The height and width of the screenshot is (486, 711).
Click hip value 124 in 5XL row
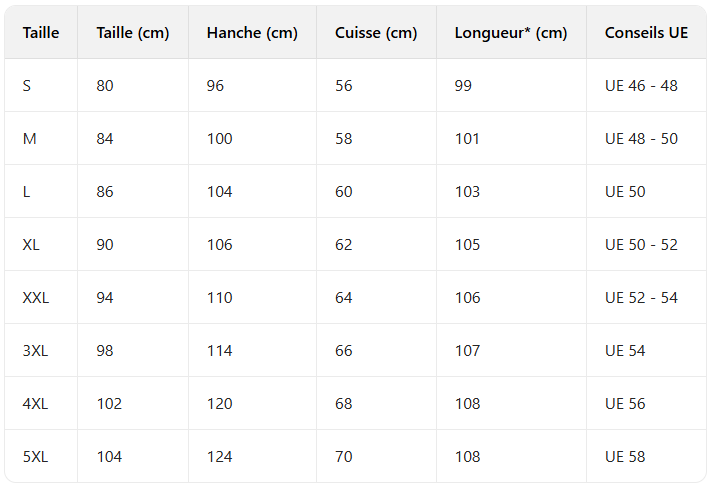pyautogui.click(x=220, y=457)
